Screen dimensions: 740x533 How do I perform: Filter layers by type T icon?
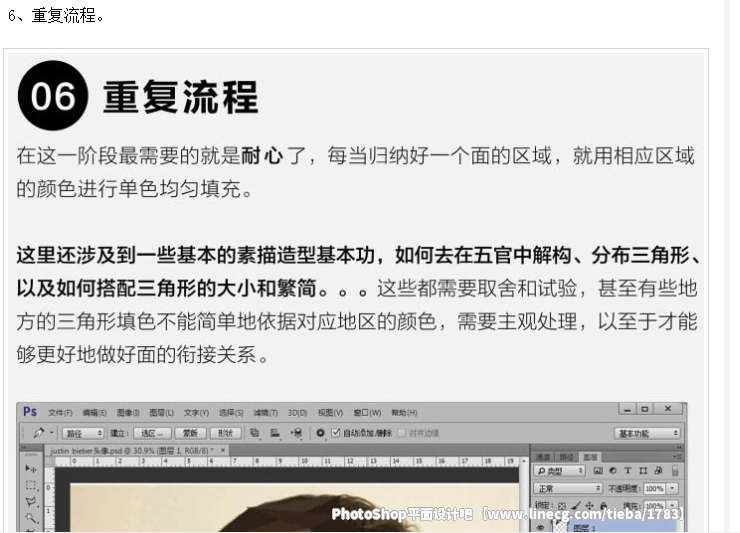point(627,471)
